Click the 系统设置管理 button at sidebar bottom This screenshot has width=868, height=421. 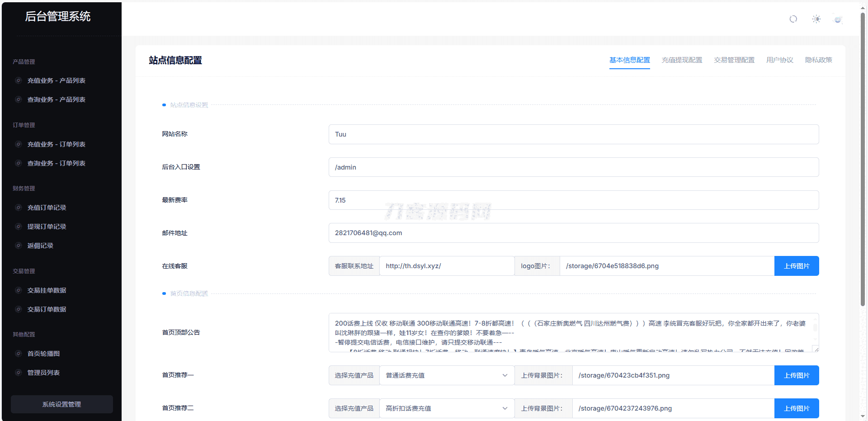61,404
